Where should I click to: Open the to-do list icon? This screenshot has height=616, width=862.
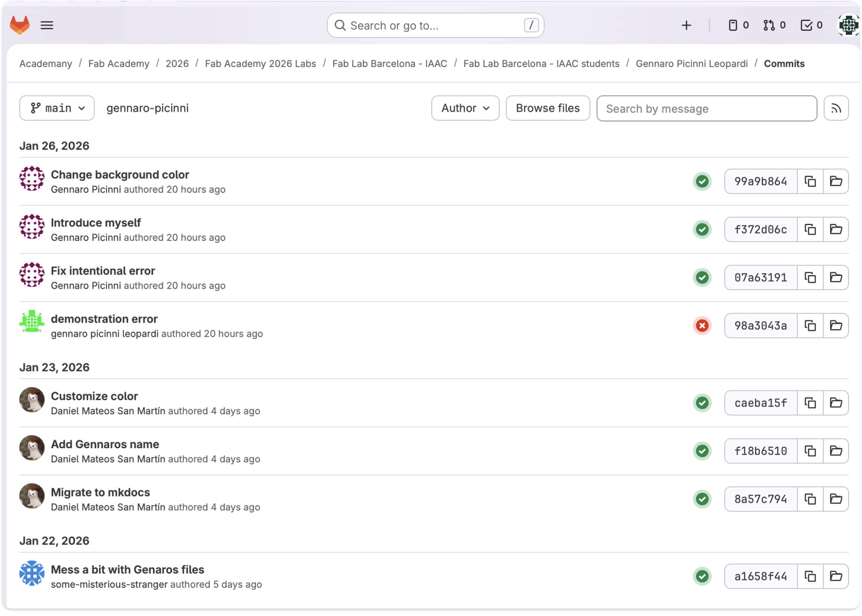tap(807, 25)
